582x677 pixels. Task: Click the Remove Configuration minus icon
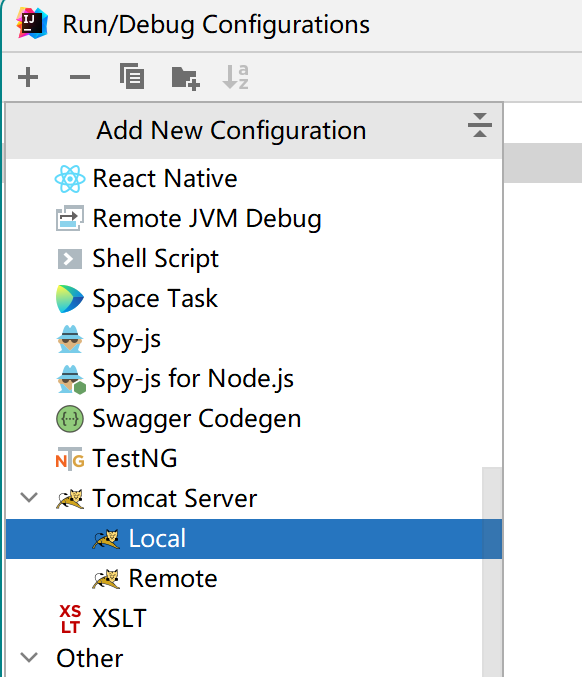[80, 77]
